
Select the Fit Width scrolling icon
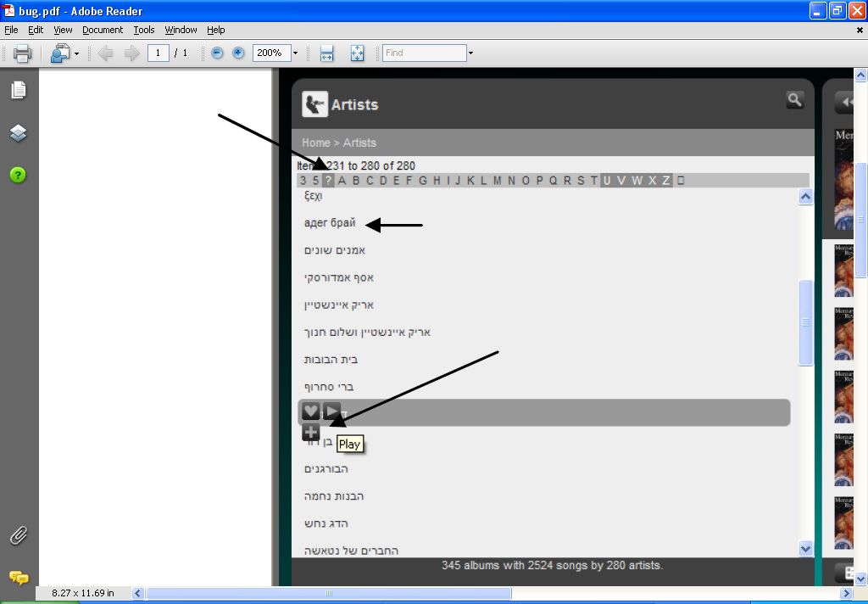pos(327,53)
